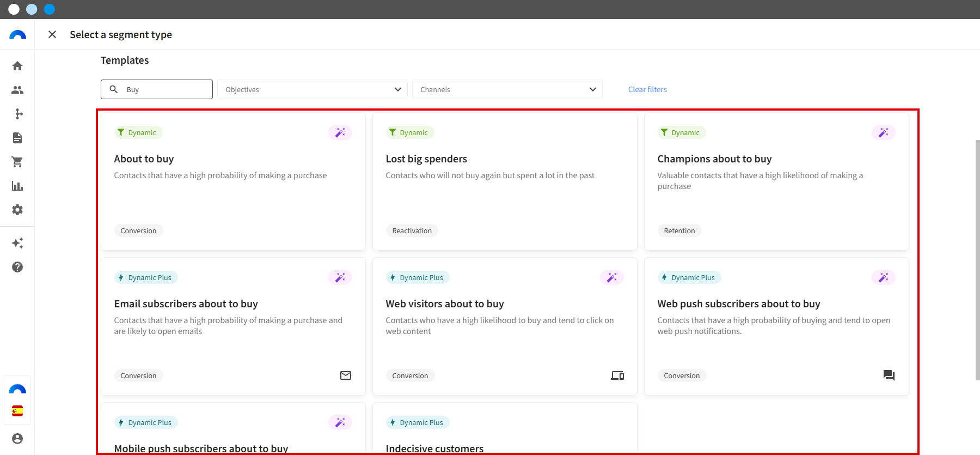Click Dynamic Plus tag on Email subscribers card
Viewport: 980px width, 455px height.
coord(146,277)
